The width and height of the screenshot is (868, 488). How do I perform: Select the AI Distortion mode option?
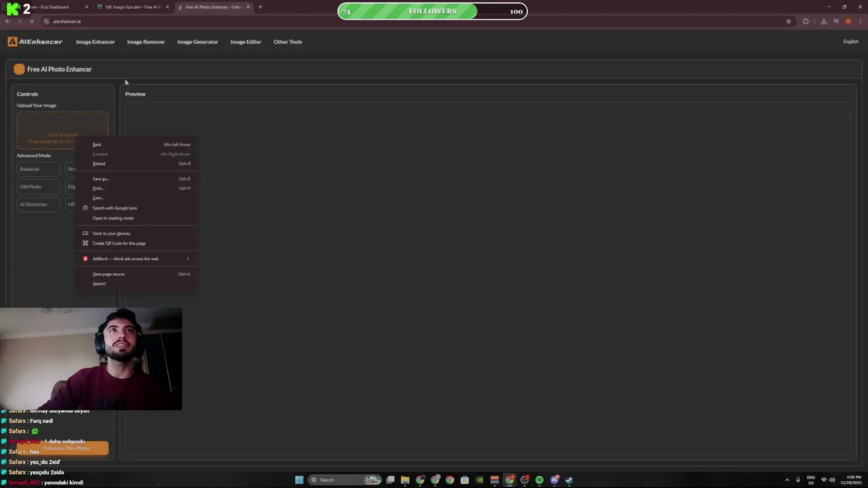click(39, 204)
